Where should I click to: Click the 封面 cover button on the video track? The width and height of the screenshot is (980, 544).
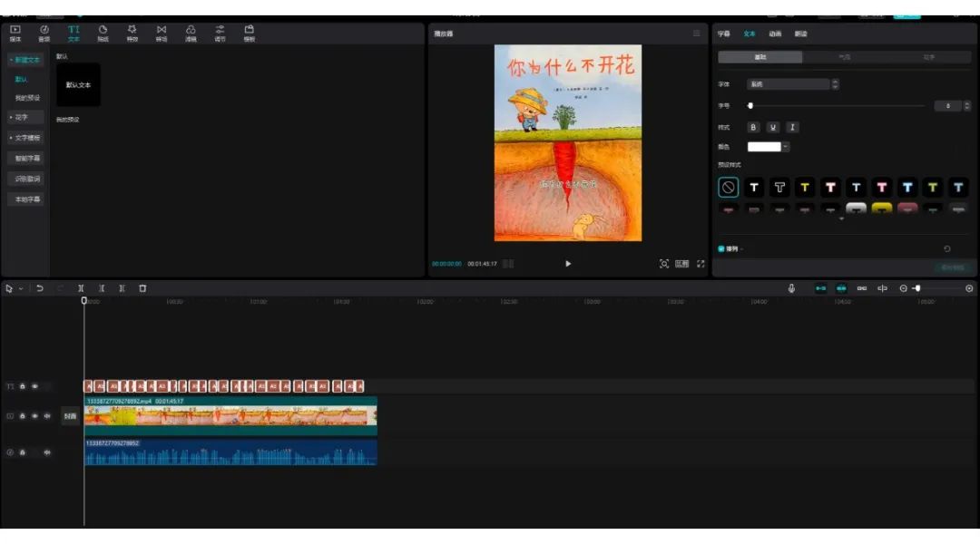(x=70, y=416)
